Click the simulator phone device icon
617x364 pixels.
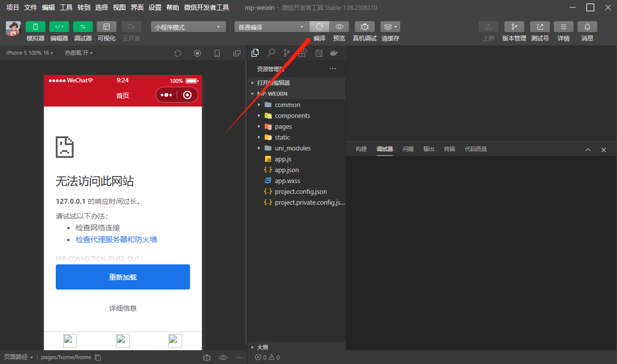(x=217, y=53)
